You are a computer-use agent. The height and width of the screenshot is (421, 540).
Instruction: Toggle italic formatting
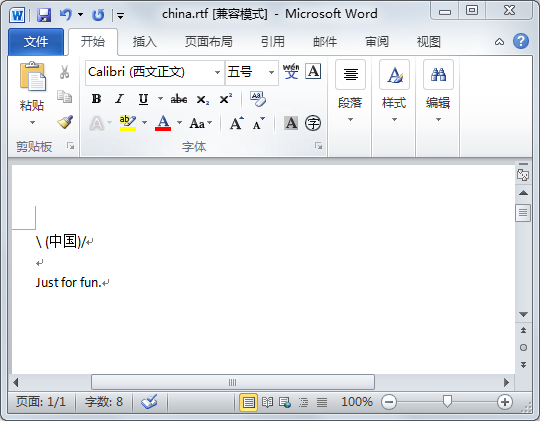pyautogui.click(x=120, y=99)
